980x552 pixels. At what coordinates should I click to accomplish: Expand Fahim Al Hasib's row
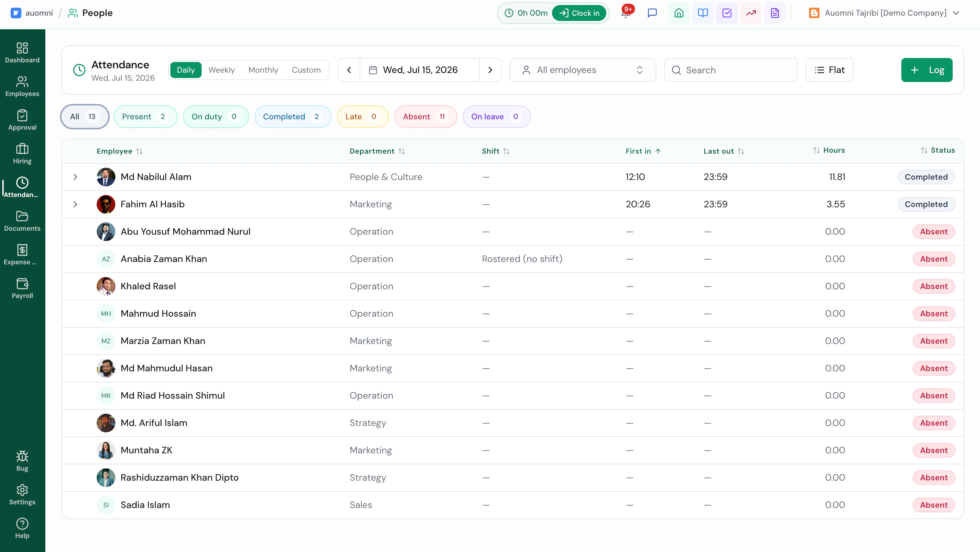click(75, 204)
